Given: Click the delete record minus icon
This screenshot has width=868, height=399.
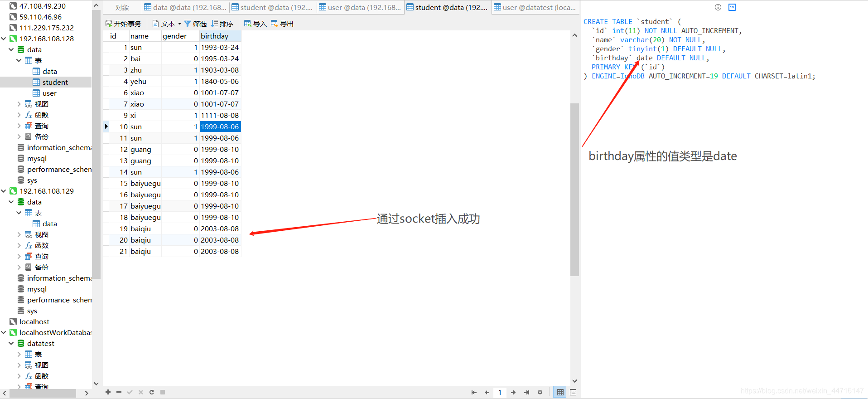Looking at the screenshot, I should point(119,392).
